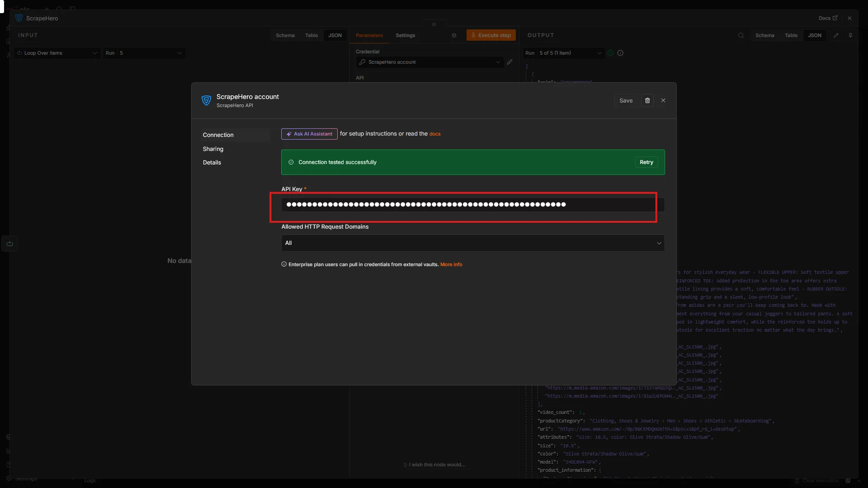Select the Connection tab in credential dialog
This screenshot has width=868, height=488.
(x=236, y=135)
